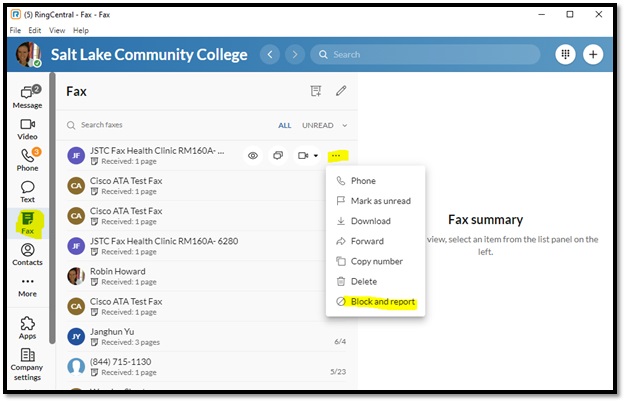The width and height of the screenshot is (626, 403).
Task: Select Delete in the context menu
Action: (x=375, y=282)
